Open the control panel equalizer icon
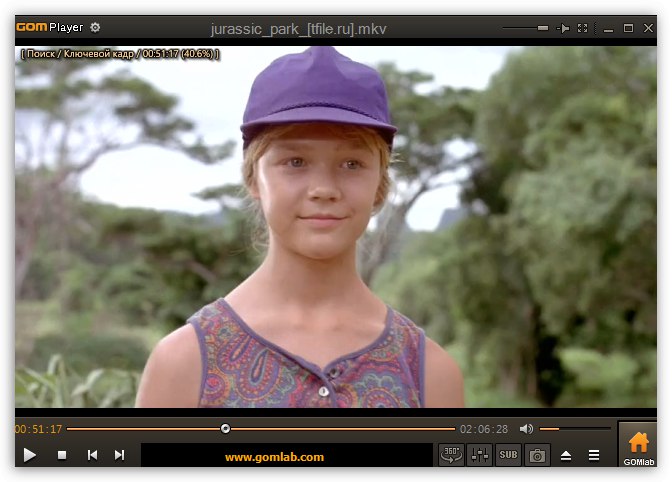The width and height of the screenshot is (672, 482). coord(480,455)
